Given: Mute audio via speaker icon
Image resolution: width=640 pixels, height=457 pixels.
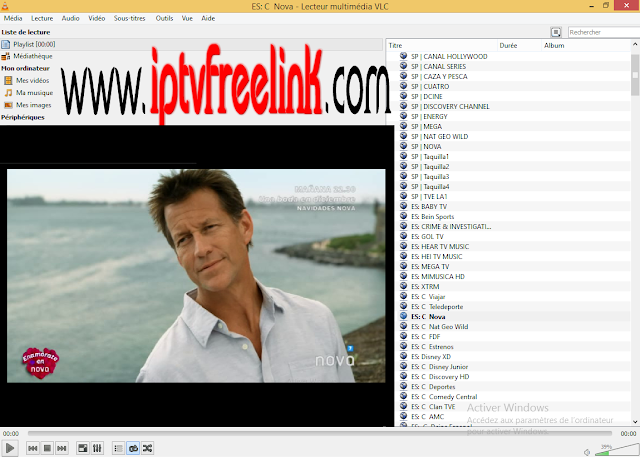Looking at the screenshot, I should (x=587, y=452).
